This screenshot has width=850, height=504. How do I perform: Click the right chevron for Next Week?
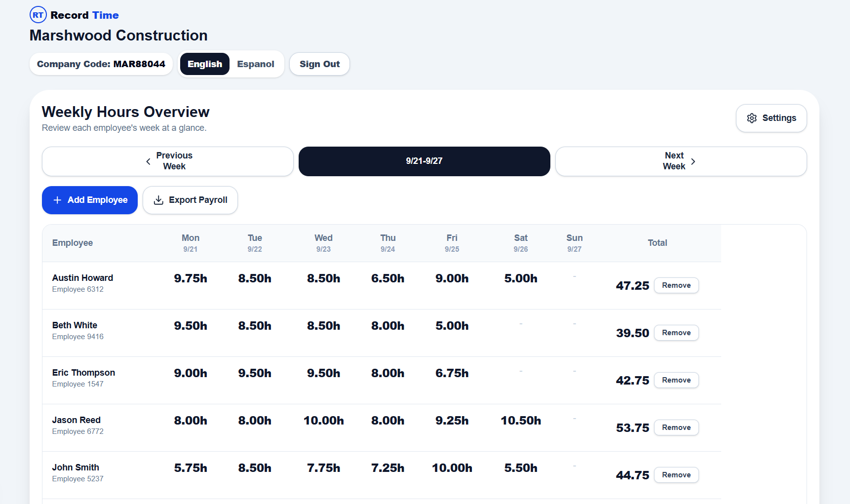(693, 161)
